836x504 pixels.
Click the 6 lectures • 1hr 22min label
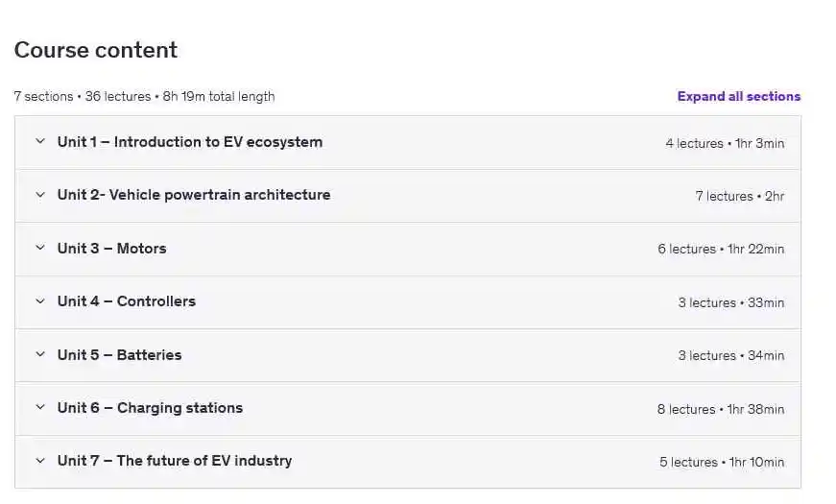point(721,249)
